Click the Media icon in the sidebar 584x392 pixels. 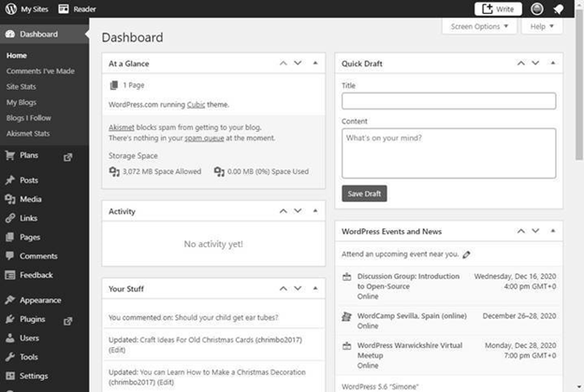10,199
